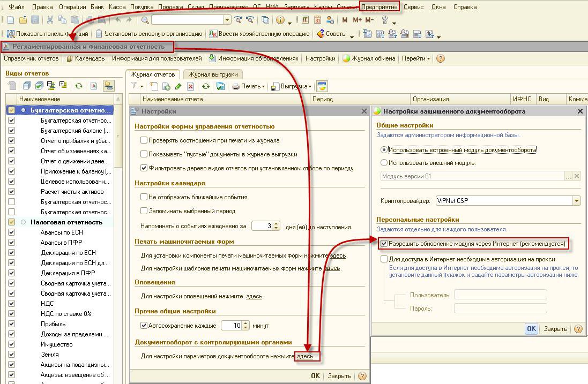The width and height of the screenshot is (588, 384).
Task: Open the Выгрузка dropdown in journal toolbar
Action: click(292, 87)
